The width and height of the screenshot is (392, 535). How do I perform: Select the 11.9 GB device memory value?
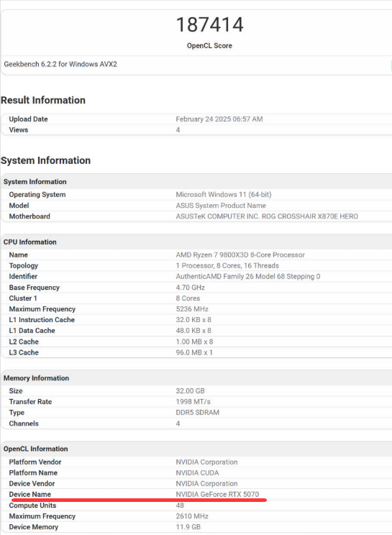pyautogui.click(x=188, y=527)
